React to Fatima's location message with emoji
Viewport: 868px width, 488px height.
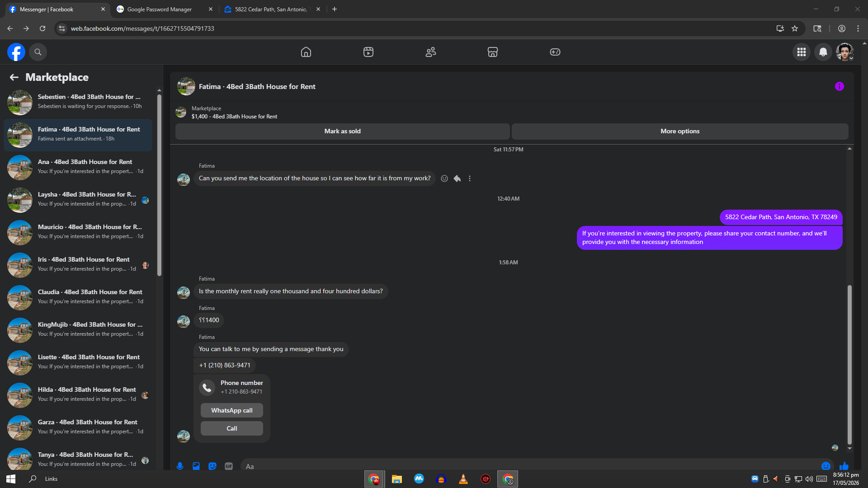444,178
